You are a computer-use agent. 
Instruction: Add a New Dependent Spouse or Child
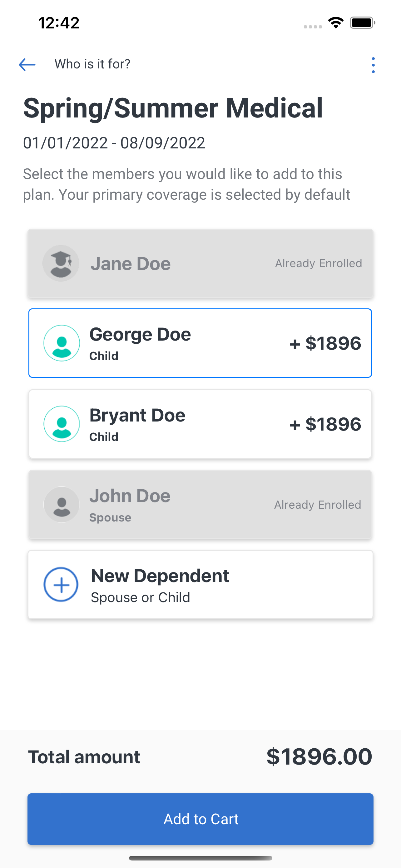pos(200,585)
